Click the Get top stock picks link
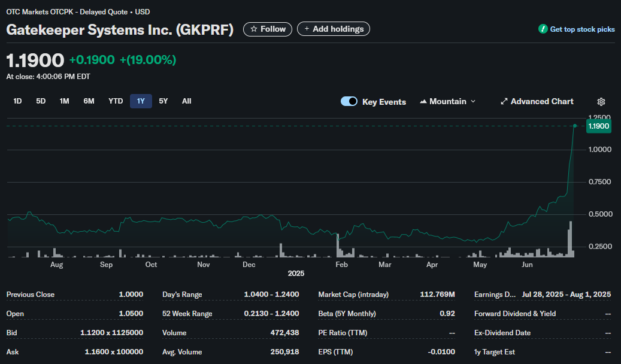621x364 pixels. (x=582, y=29)
